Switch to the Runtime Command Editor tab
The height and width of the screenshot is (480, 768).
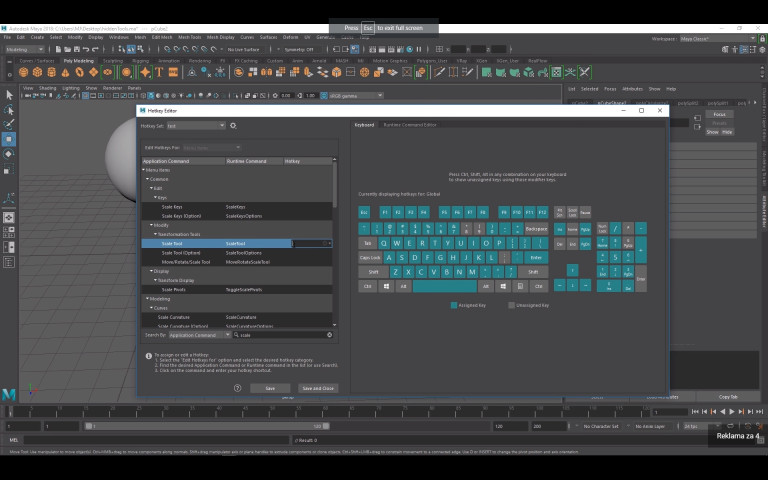tap(410, 125)
